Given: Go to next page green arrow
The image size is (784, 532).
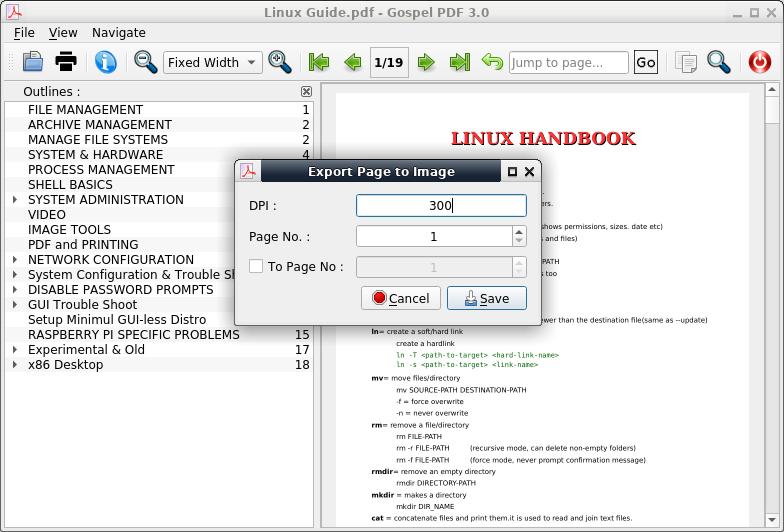Looking at the screenshot, I should pos(426,62).
